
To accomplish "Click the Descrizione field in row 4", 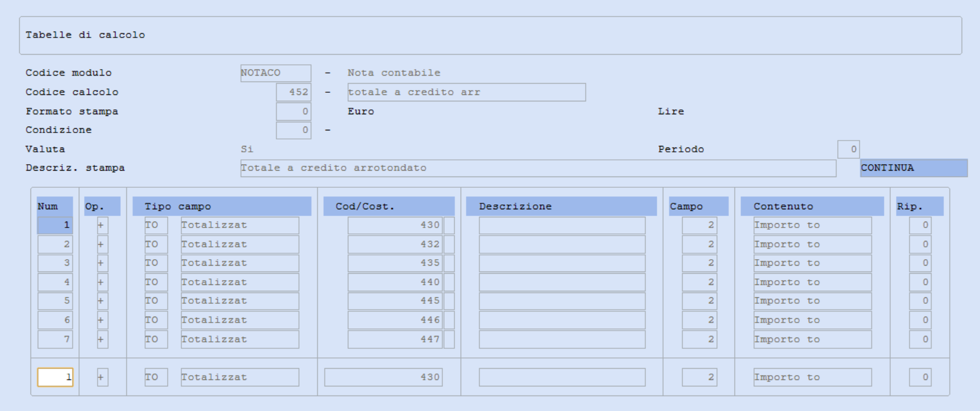I will (562, 282).
